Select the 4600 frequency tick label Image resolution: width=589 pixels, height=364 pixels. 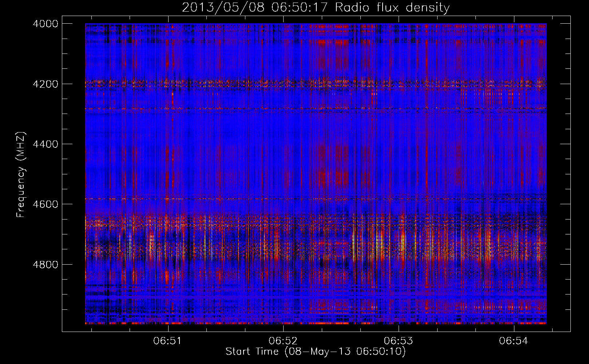tap(46, 204)
